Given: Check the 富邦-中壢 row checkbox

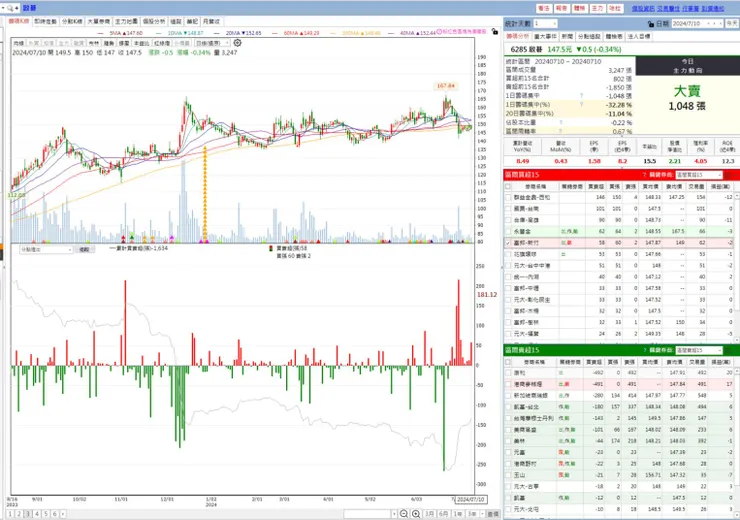Looking at the screenshot, I should coord(508,288).
